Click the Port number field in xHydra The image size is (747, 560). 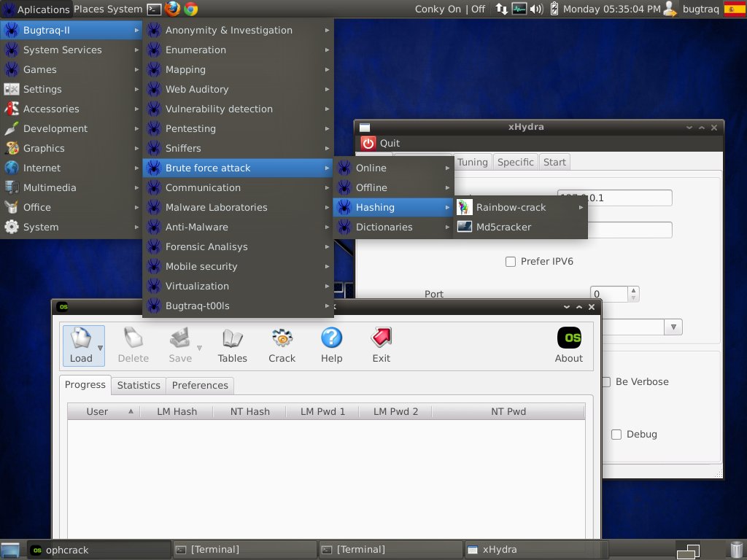[x=609, y=294]
